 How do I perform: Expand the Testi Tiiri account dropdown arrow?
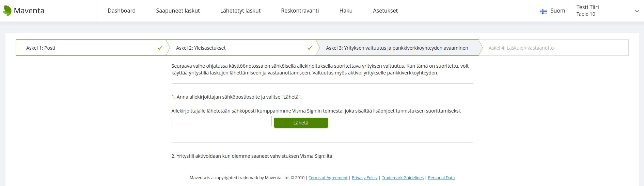click(637, 11)
